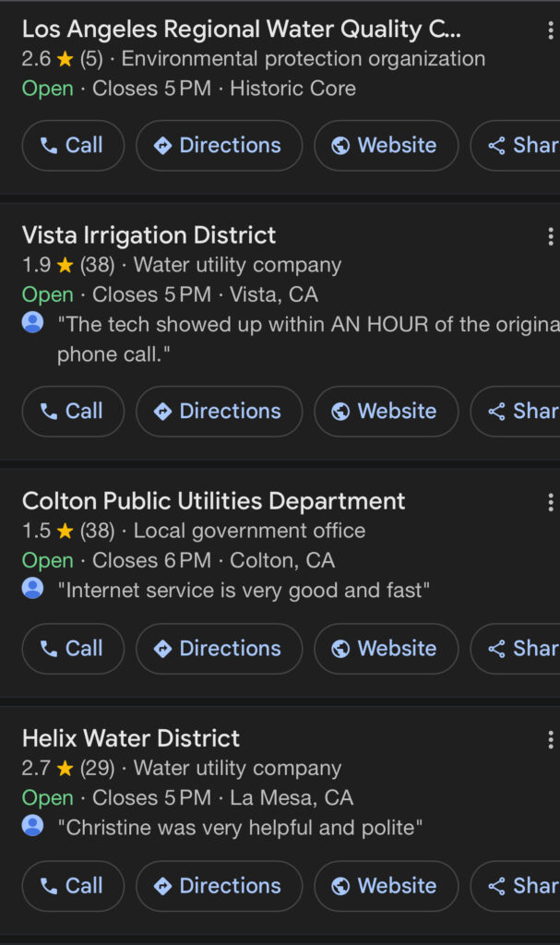Image resolution: width=560 pixels, height=945 pixels.
Task: Get directions to Vista Irrigation District
Action: [x=219, y=411]
